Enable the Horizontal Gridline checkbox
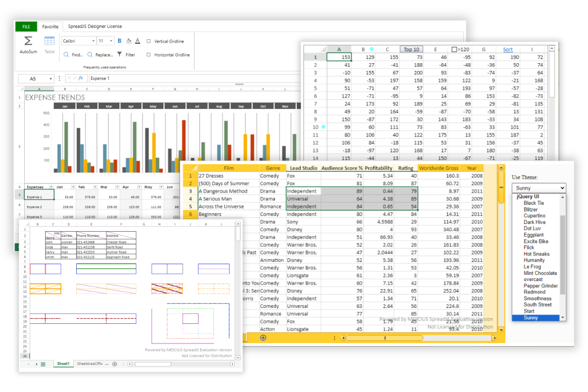Viewport: 588px width, 392px height. pos(149,55)
